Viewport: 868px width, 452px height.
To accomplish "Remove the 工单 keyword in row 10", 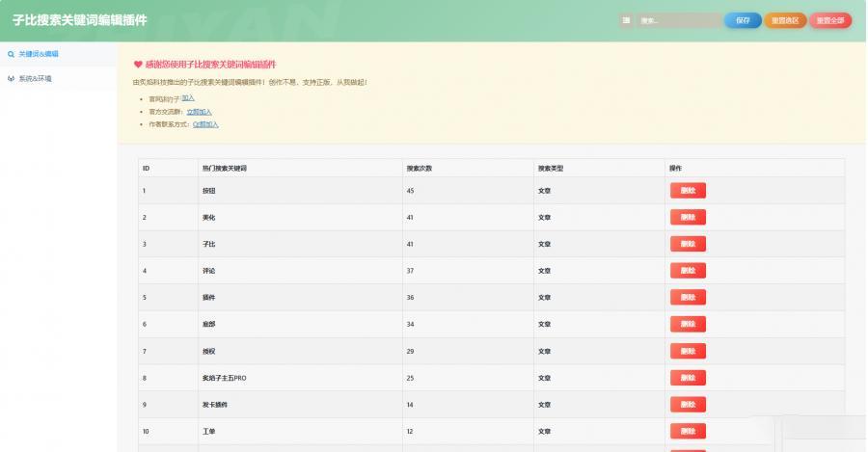I will pyautogui.click(x=688, y=431).
